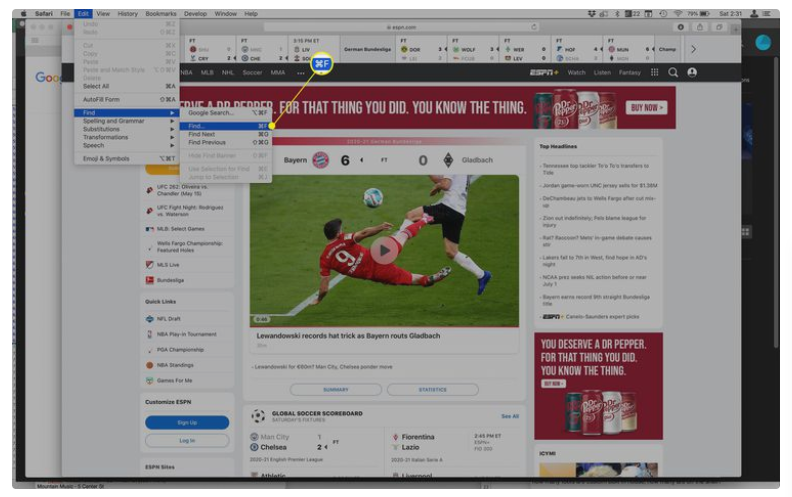Open the ESPN+ logo link

pos(544,73)
